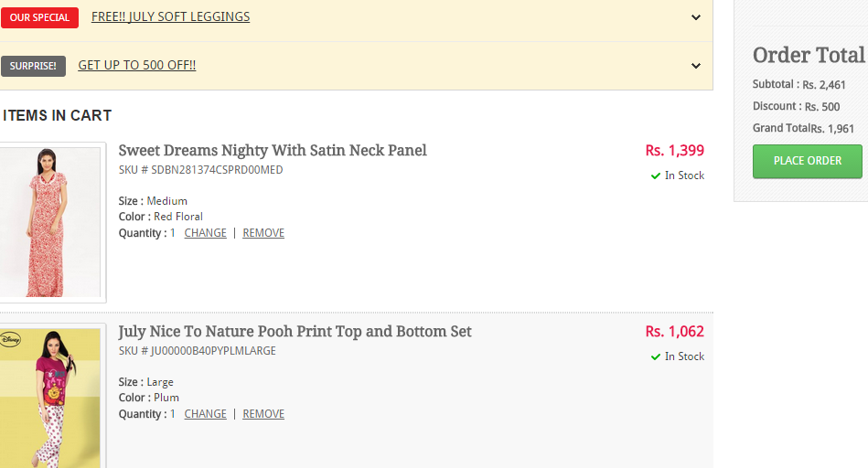Change quantity of Pooh Print Top set
The height and width of the screenshot is (468, 868).
click(x=206, y=414)
